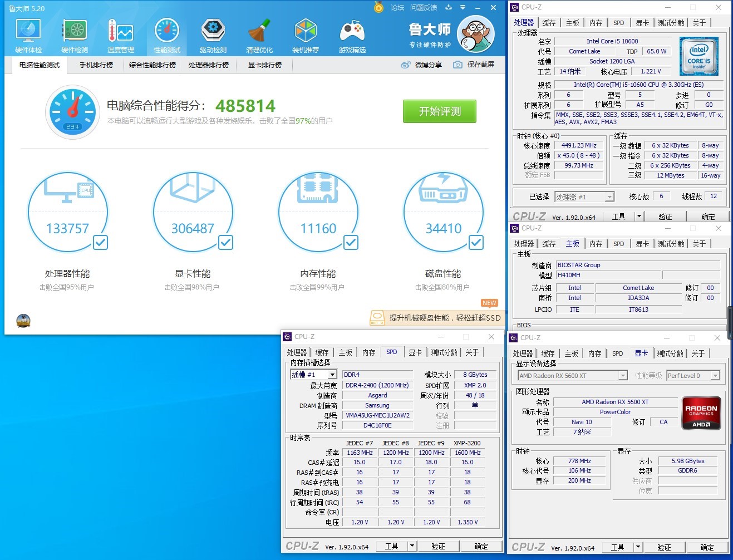This screenshot has width=733, height=560.
Task: Expand 工具 arrow in CPU-Z SPD window
Action: pyautogui.click(x=412, y=546)
